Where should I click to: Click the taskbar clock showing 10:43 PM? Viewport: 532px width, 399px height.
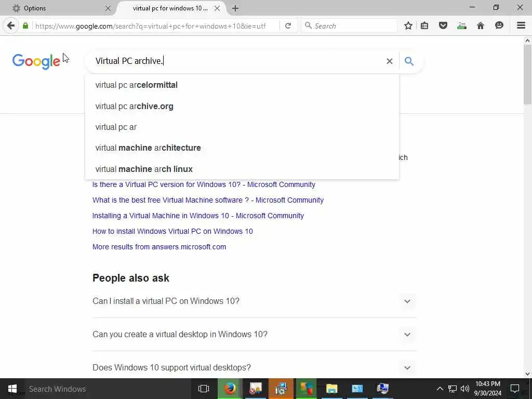click(x=487, y=389)
